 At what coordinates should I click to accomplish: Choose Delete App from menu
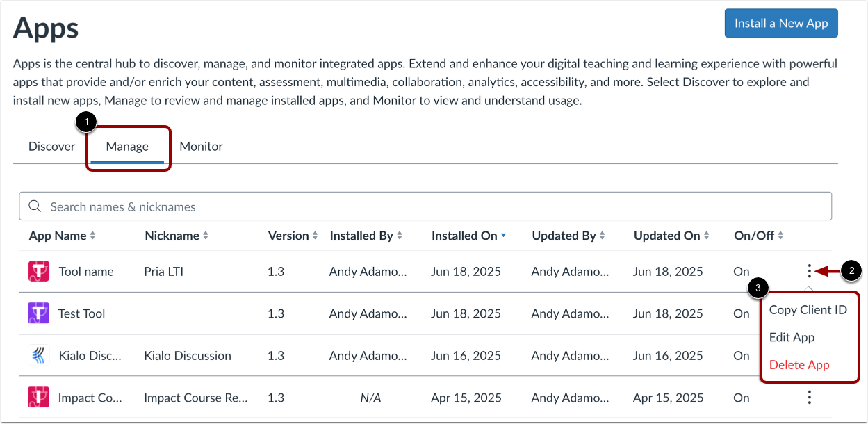tap(799, 365)
